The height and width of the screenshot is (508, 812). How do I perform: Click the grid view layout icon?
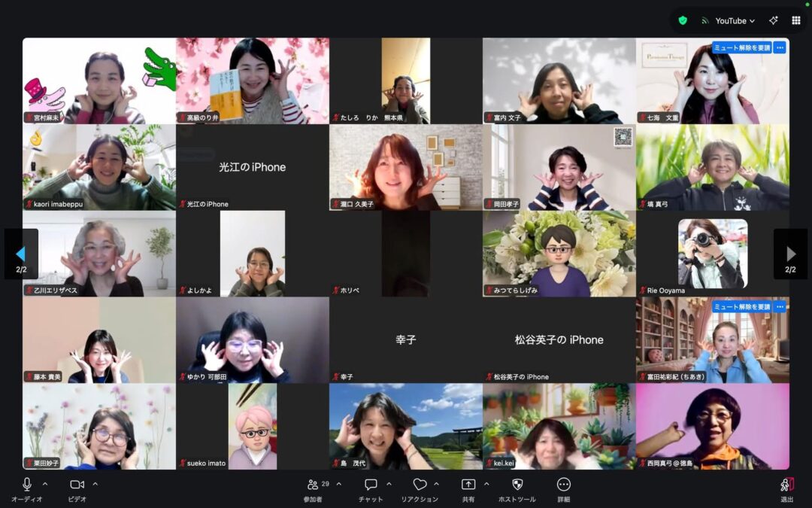click(796, 20)
